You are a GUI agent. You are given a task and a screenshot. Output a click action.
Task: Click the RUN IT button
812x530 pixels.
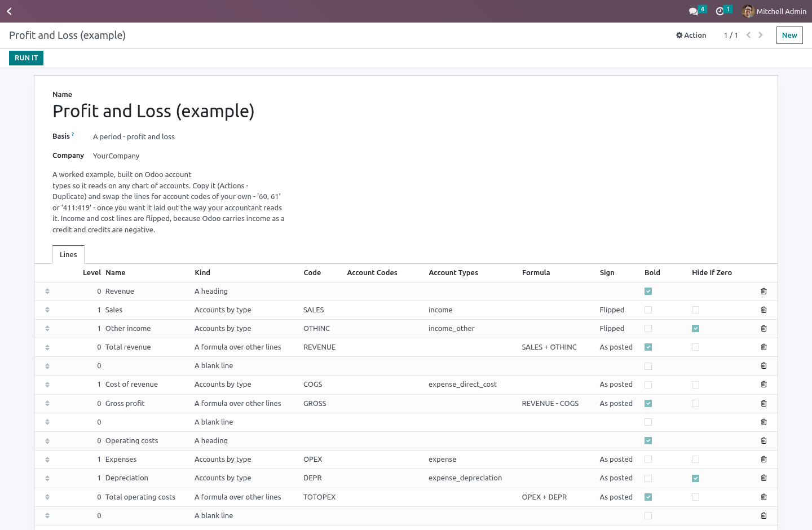coord(26,58)
